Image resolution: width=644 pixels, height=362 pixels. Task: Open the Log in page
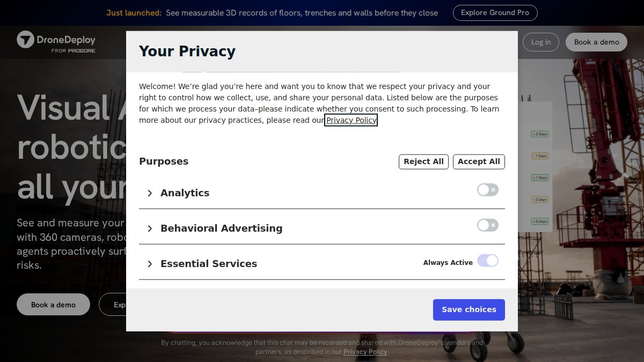(x=541, y=42)
